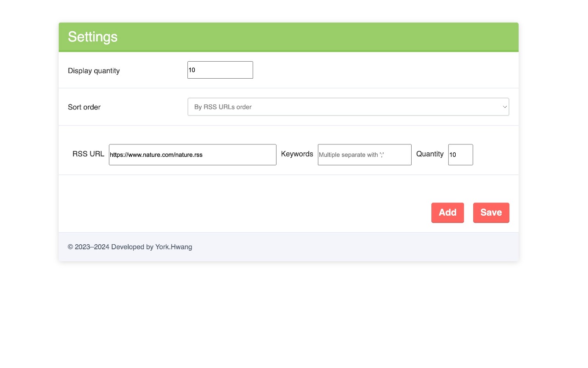Click the 'Sort order' label
The image size is (588, 368).
[x=84, y=107]
